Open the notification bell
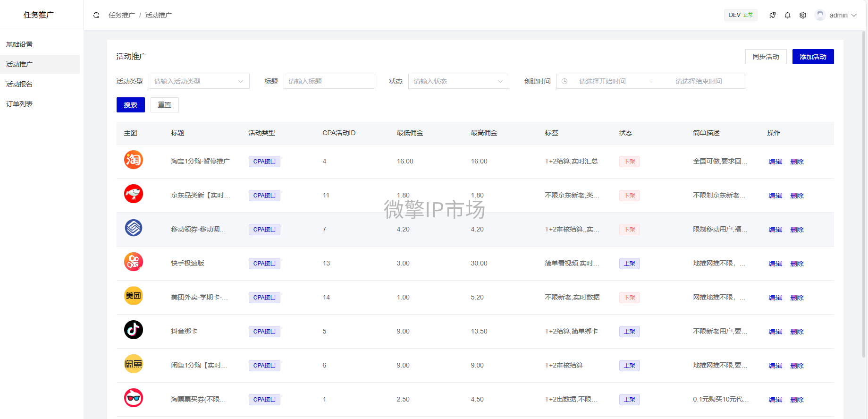The image size is (868, 419). coord(787,15)
